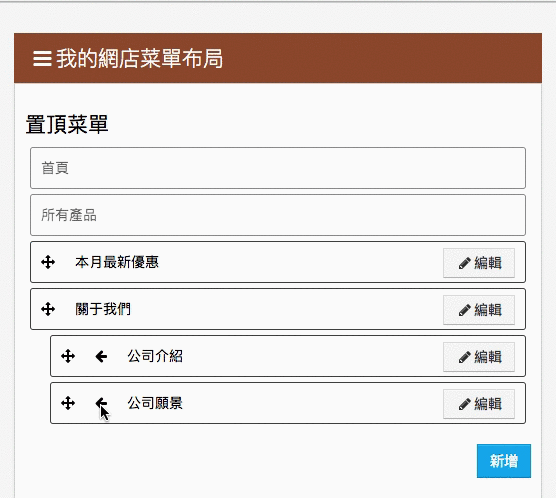This screenshot has width=556, height=498.
Task: Open the editor for 公司願景
Action: click(479, 404)
